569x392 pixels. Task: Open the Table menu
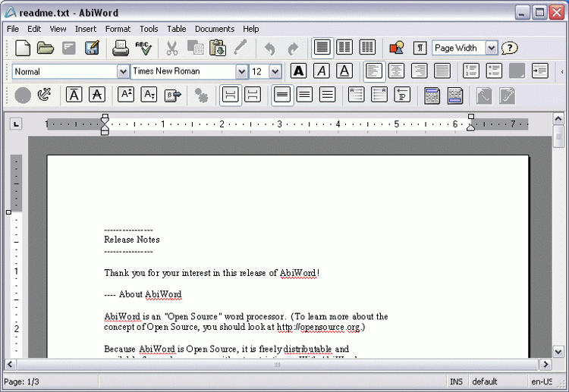click(177, 29)
